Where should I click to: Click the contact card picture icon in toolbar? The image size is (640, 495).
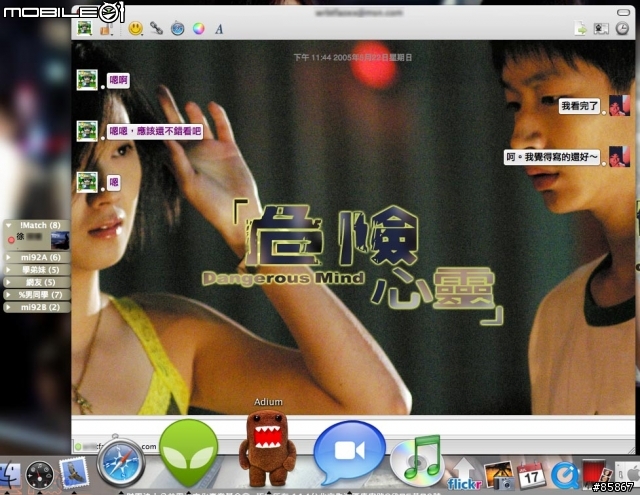601,29
